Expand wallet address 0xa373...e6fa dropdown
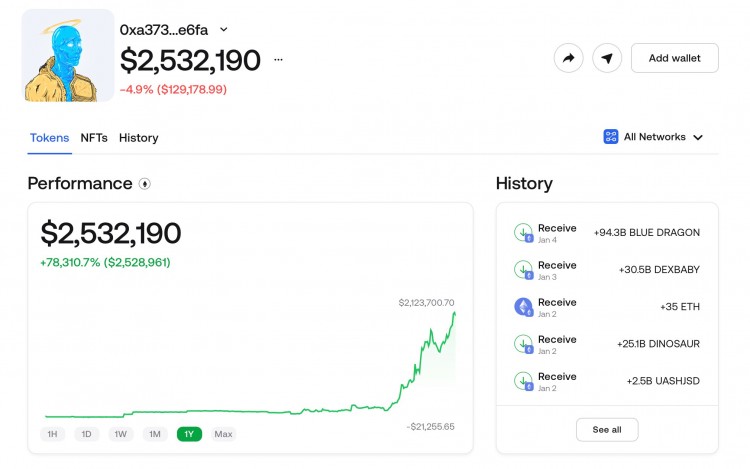The image size is (750, 469). pos(224,30)
